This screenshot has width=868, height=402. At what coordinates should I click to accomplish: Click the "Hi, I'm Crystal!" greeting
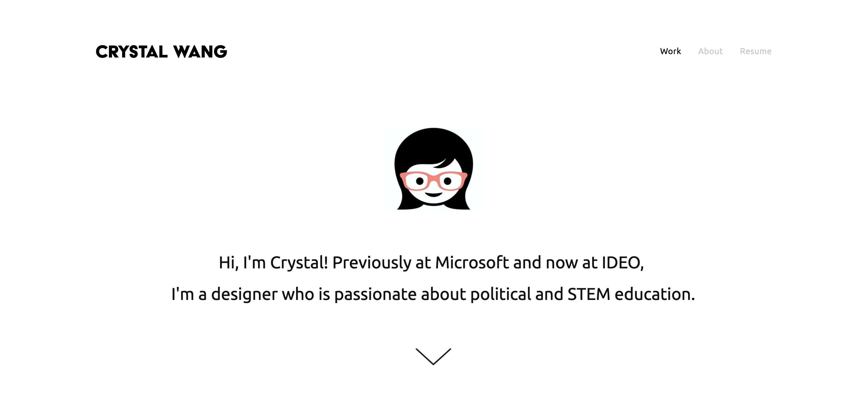[273, 262]
